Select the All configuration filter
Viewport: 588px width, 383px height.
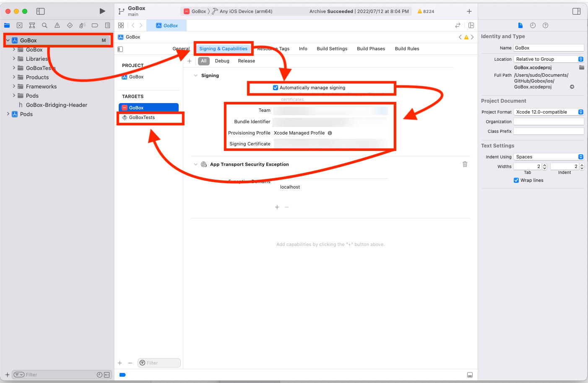click(204, 61)
